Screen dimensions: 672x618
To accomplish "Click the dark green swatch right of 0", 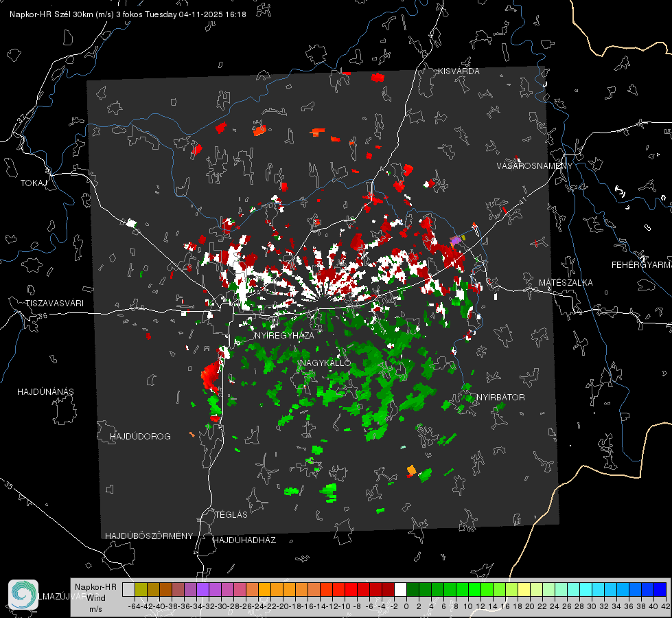I will coord(413,589).
